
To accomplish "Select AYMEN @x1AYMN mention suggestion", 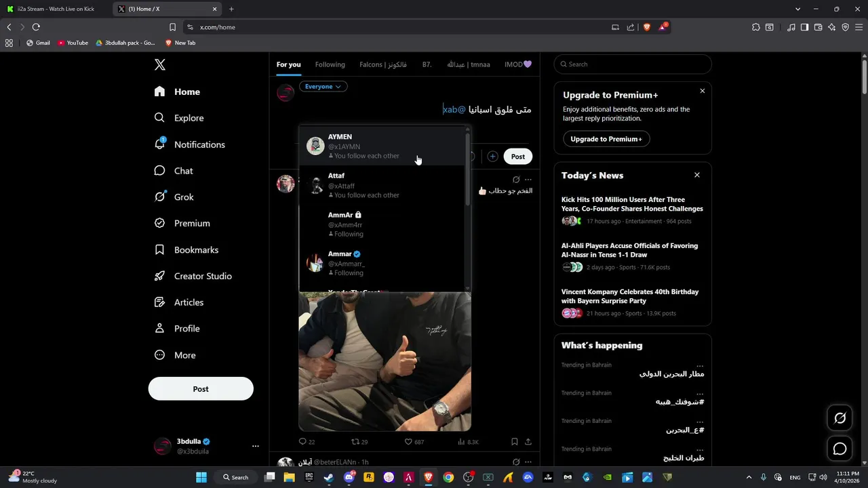I will click(x=382, y=146).
